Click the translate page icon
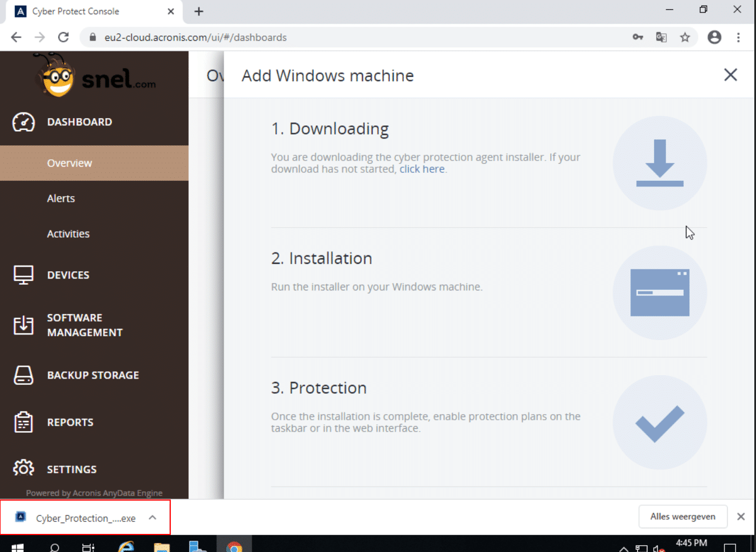Image resolution: width=756 pixels, height=552 pixels. click(x=661, y=37)
